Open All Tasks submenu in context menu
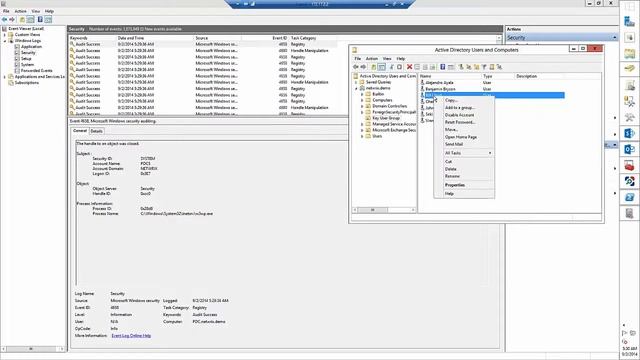 (468, 153)
